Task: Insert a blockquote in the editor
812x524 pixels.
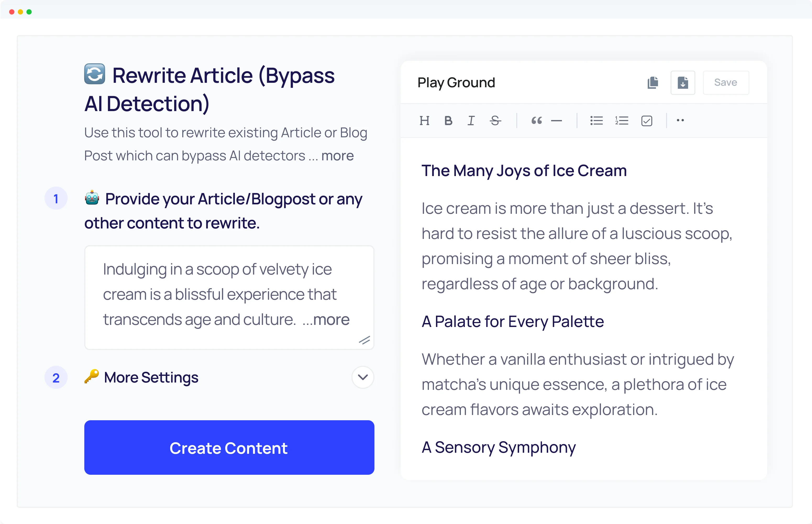Action: point(536,121)
